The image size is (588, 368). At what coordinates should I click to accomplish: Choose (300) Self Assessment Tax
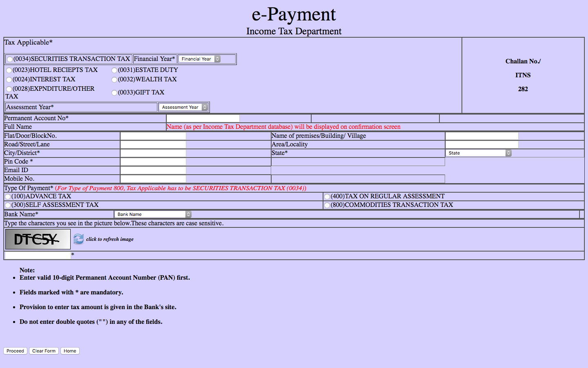point(7,205)
